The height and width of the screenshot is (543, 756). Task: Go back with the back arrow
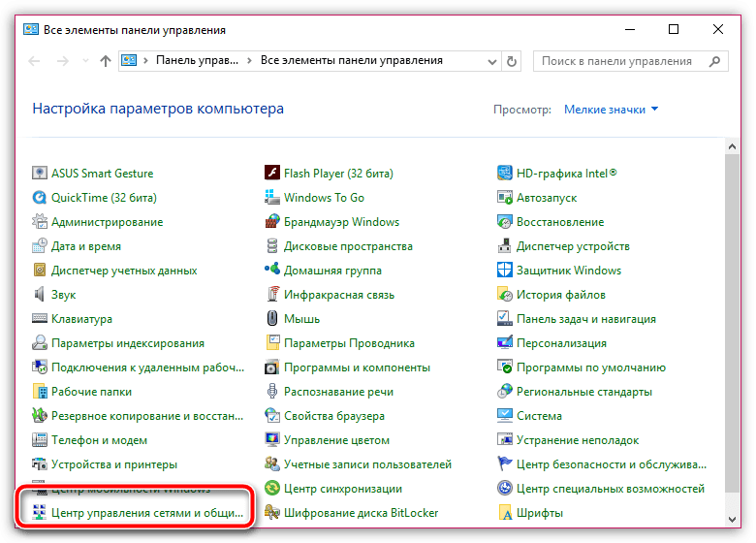click(34, 61)
